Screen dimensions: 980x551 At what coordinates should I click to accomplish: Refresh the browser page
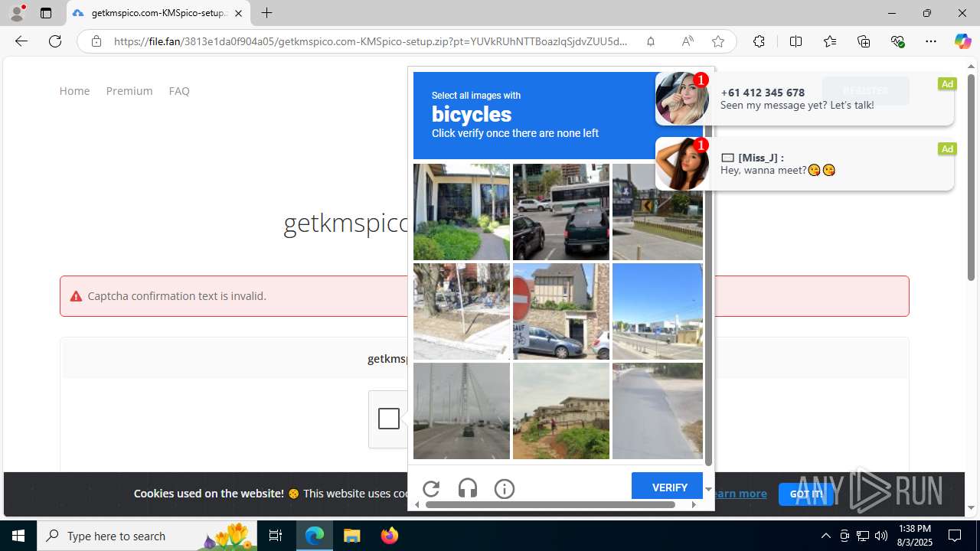[55, 41]
